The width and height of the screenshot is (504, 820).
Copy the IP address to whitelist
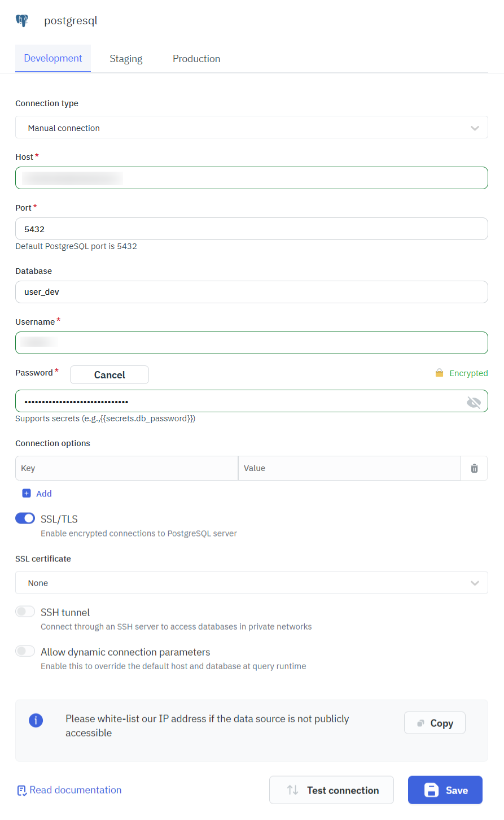[x=435, y=723]
